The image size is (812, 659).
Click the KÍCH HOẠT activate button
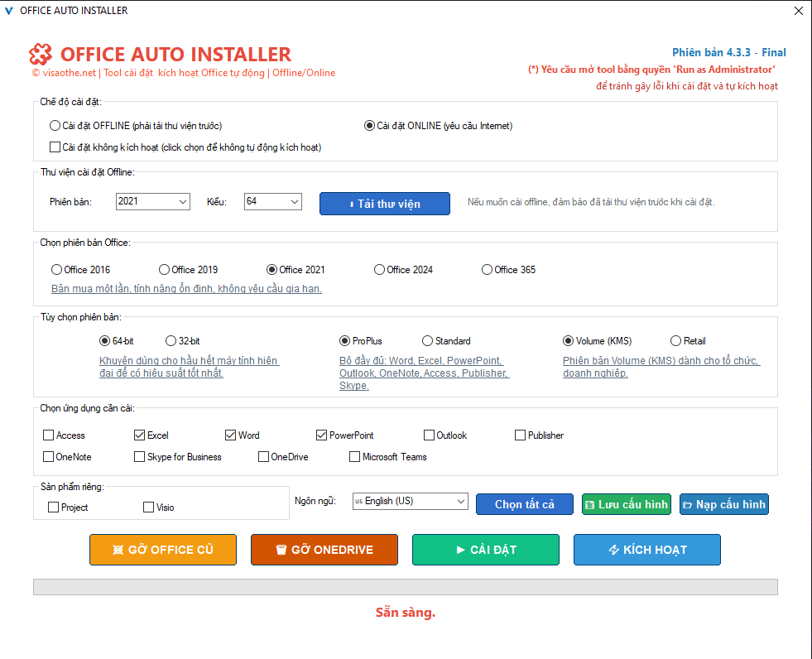coord(647,550)
